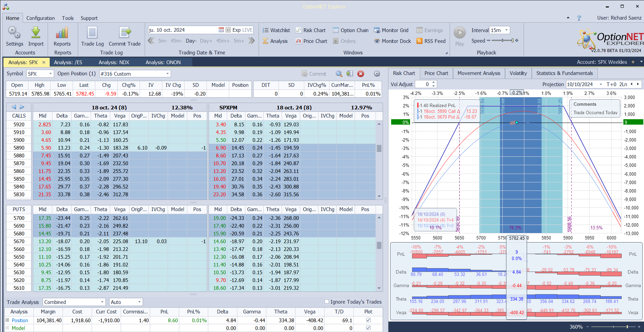Open the Earnings window

[x=430, y=30]
